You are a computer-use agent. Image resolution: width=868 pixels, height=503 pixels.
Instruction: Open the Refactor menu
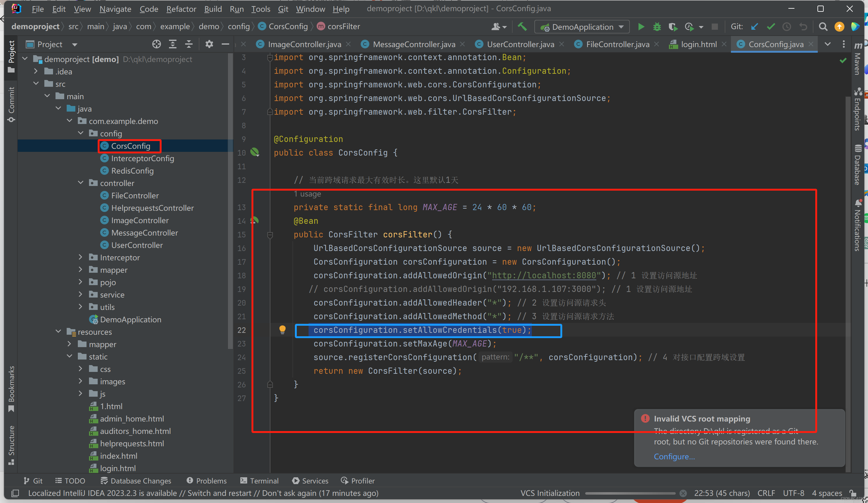181,9
